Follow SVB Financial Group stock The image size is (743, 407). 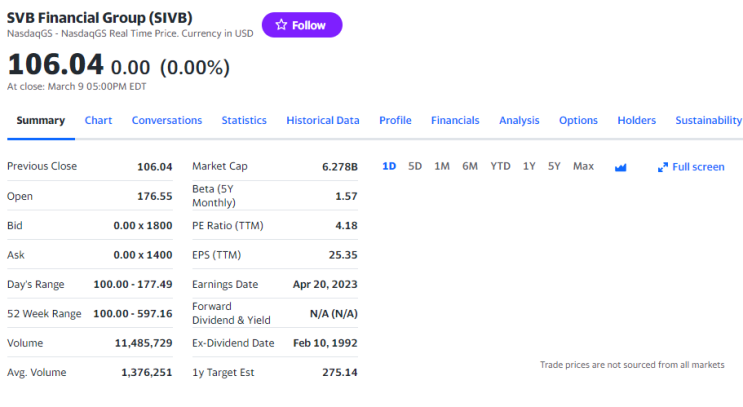[302, 25]
